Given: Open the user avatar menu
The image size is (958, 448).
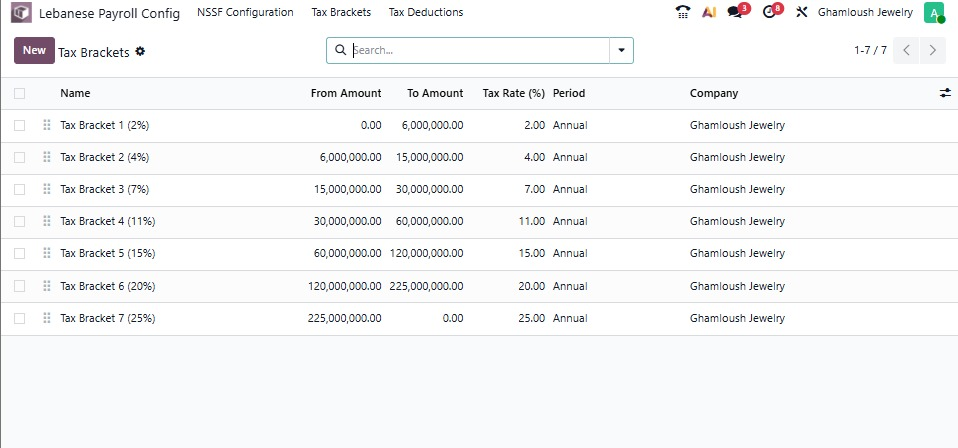Looking at the screenshot, I should pos(933,13).
